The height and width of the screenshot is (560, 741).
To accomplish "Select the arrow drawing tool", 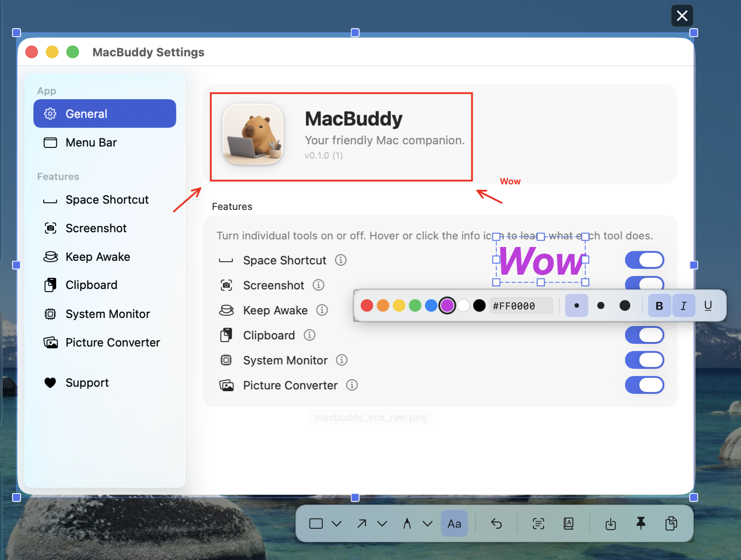I will click(x=362, y=523).
